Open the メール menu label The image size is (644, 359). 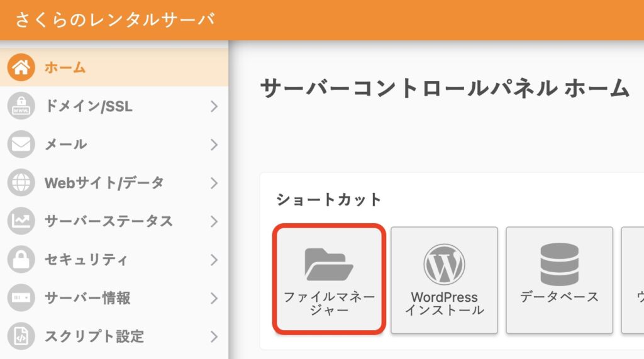coord(65,145)
